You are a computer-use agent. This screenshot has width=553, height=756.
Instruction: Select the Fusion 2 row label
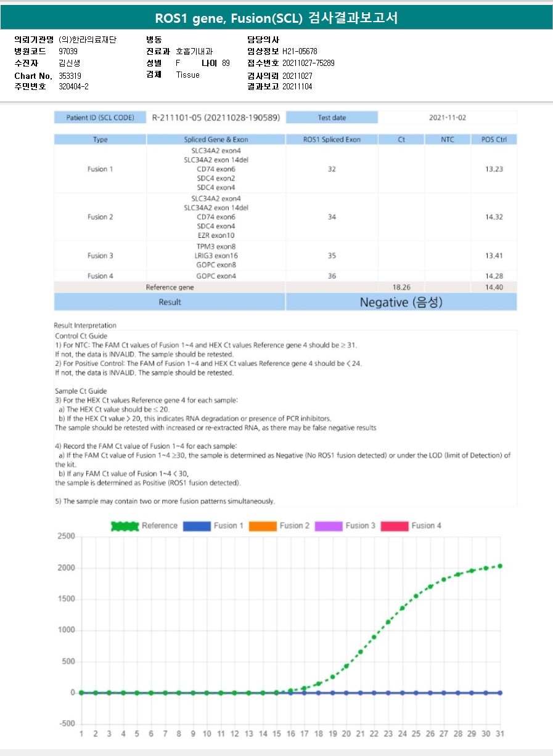(x=100, y=217)
